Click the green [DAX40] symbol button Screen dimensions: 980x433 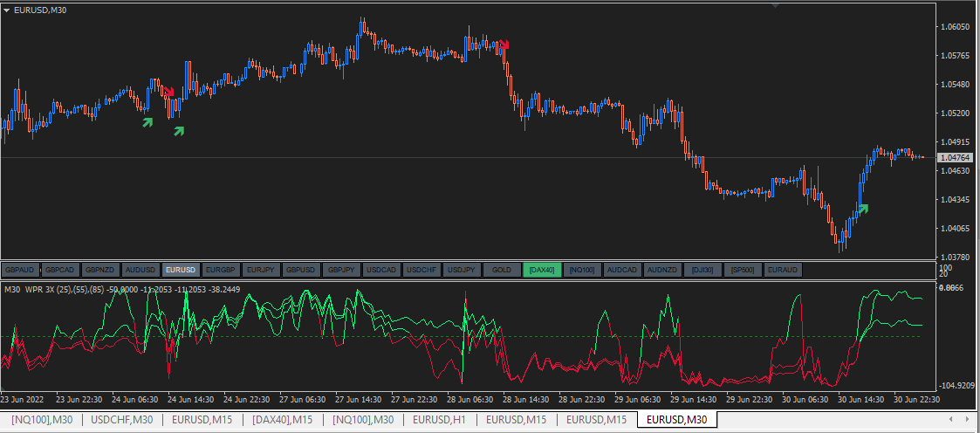coord(542,270)
